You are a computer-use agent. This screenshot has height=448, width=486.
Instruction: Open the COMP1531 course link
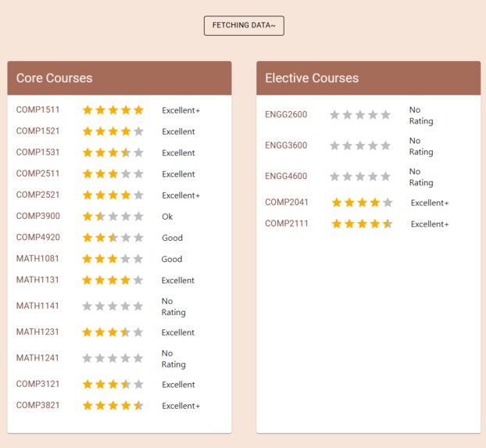[38, 152]
